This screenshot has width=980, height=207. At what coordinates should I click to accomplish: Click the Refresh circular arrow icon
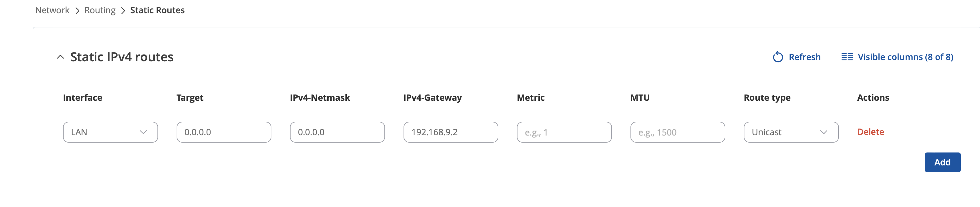click(777, 57)
